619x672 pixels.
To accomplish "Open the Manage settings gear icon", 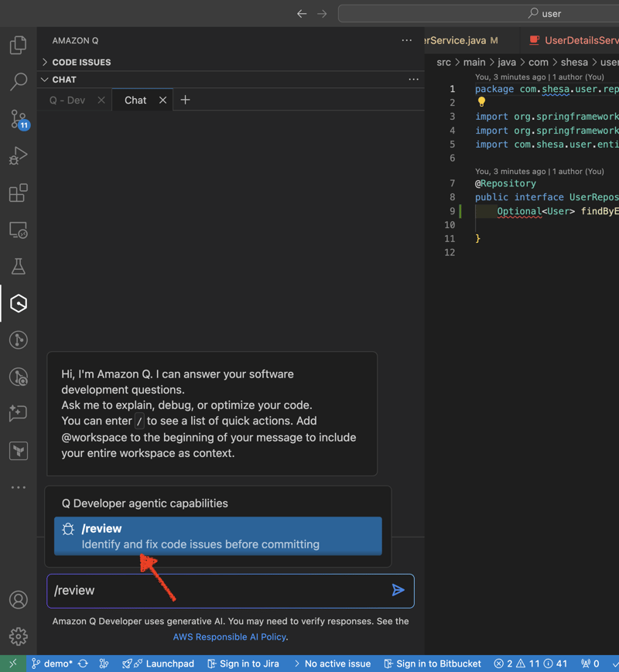I will pyautogui.click(x=19, y=636).
